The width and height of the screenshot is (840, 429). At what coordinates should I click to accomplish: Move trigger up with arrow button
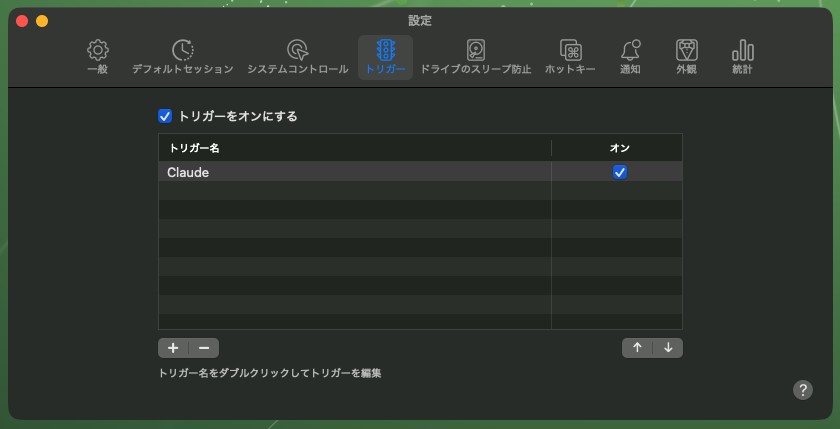637,348
